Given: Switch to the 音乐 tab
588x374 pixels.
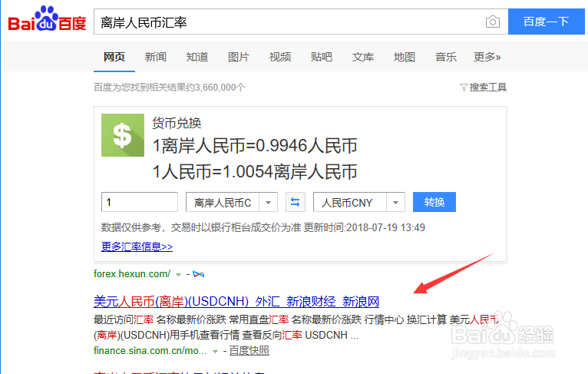Looking at the screenshot, I should coord(446,57).
